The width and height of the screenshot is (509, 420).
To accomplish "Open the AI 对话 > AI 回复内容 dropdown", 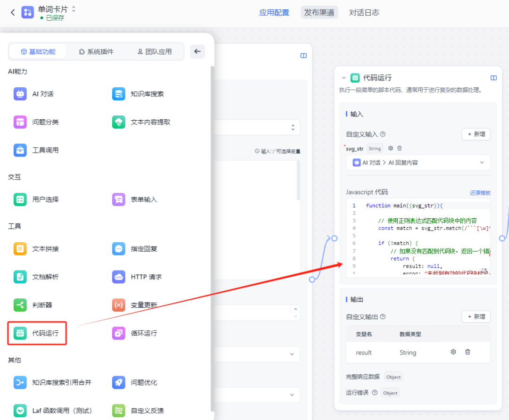I will click(x=418, y=163).
